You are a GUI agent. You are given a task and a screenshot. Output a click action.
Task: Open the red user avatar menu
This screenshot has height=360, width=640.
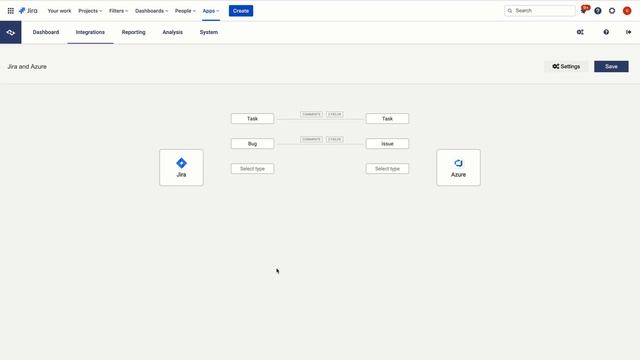point(627,11)
